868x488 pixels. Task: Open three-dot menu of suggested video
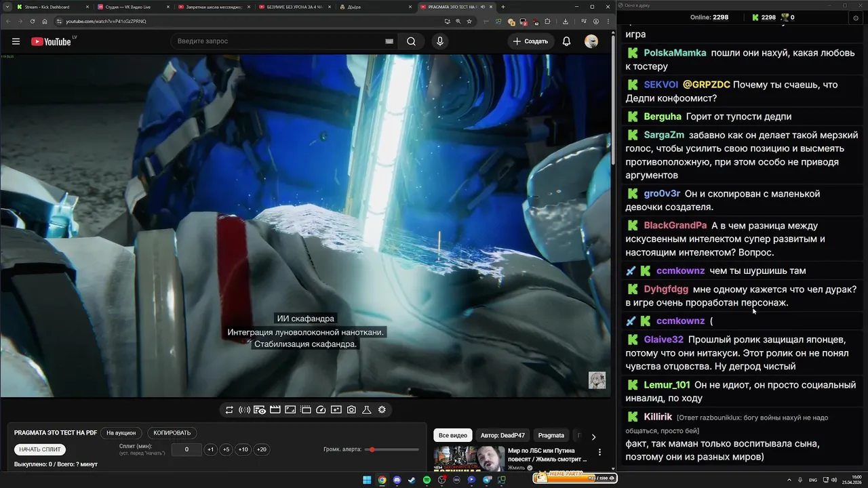pyautogui.click(x=599, y=452)
